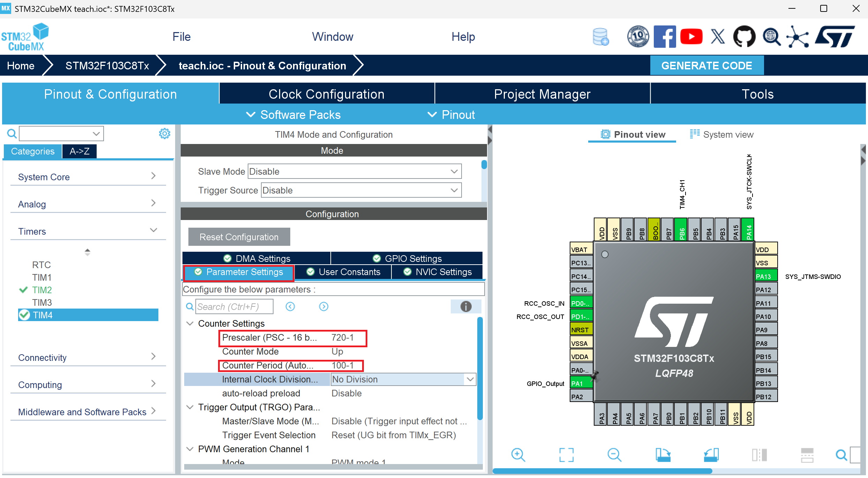Open the NVIC Settings tab
Image resolution: width=868 pixels, height=478 pixels.
click(x=437, y=272)
